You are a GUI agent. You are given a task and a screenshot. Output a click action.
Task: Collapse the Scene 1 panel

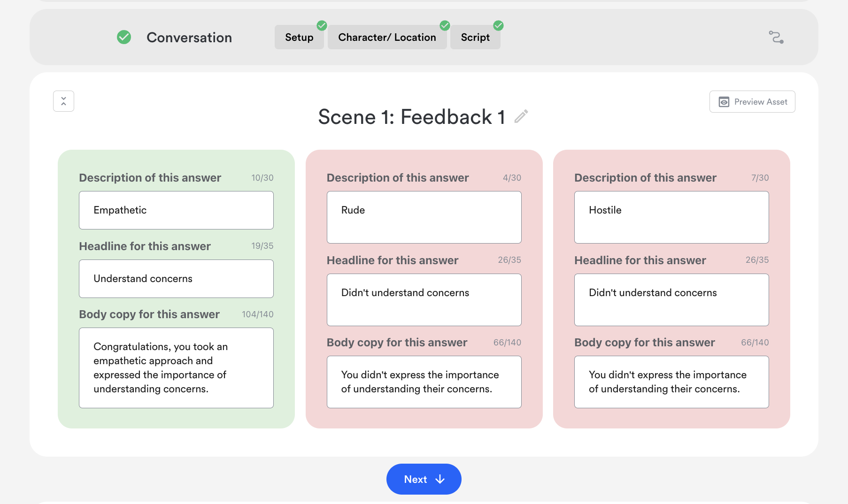tap(63, 101)
